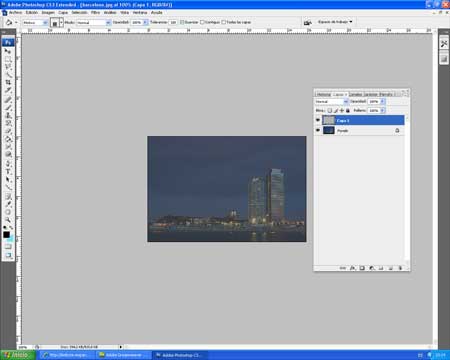Select the Zoom magnifier tool
The height and width of the screenshot is (360, 450).
pyautogui.click(x=8, y=220)
